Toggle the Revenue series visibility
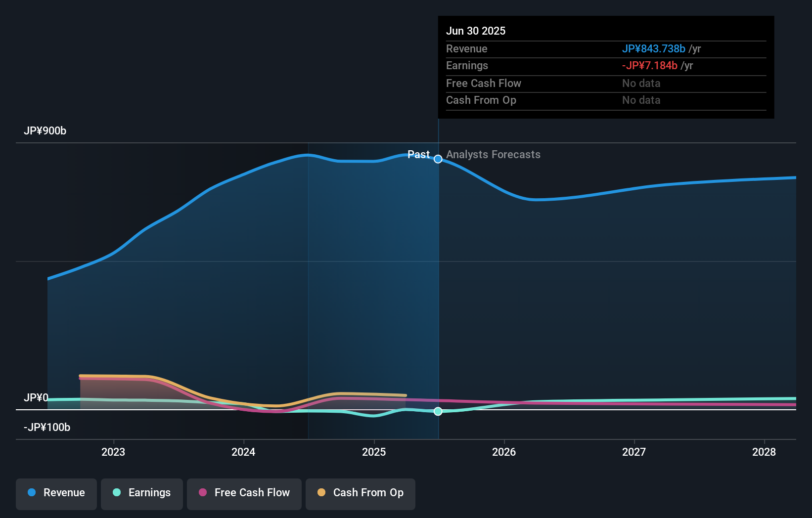The image size is (812, 518). tap(56, 493)
